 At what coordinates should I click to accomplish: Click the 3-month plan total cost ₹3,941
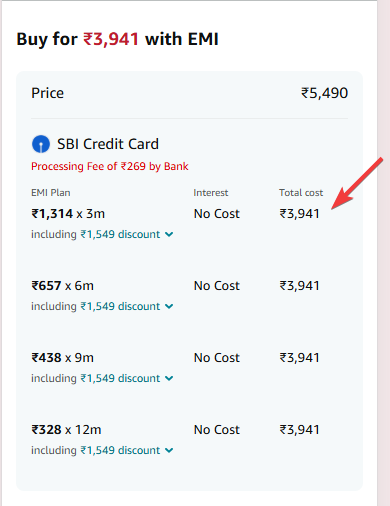299,214
